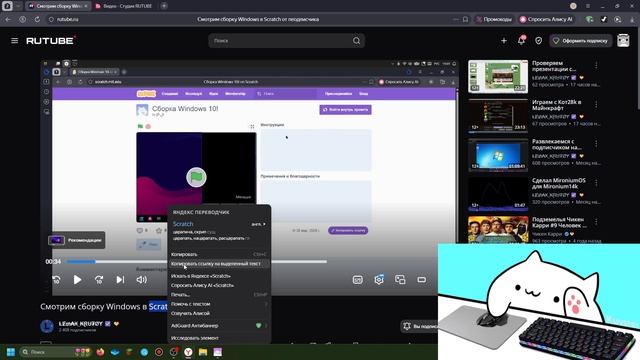Click 'Печать...' in the context menu
The height and width of the screenshot is (360, 640).
[x=218, y=295]
